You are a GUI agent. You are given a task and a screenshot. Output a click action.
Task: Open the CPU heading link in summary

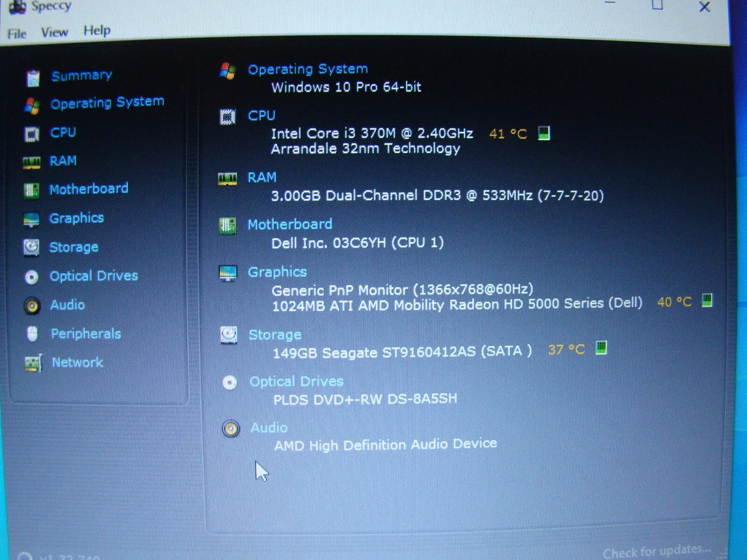pos(261,116)
